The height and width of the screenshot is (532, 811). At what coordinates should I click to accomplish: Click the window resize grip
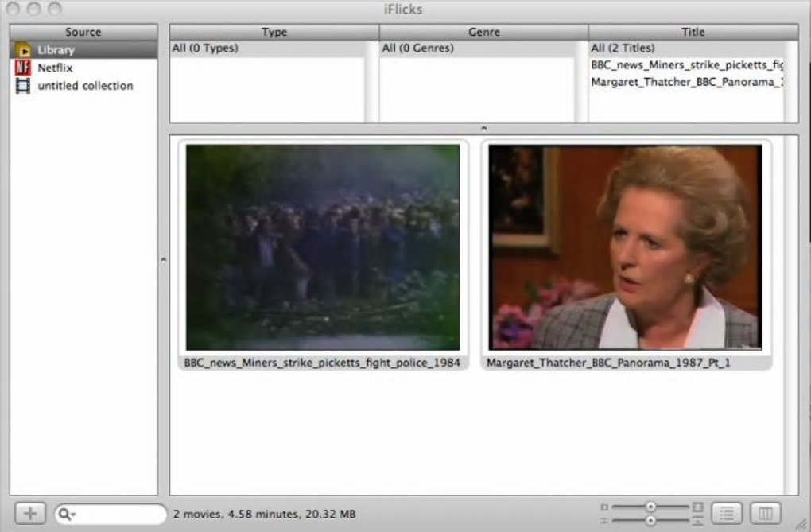pyautogui.click(x=801, y=524)
